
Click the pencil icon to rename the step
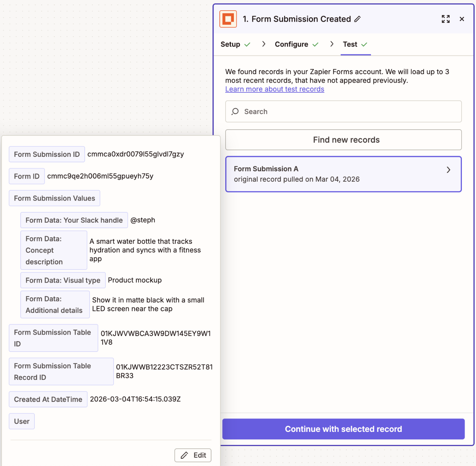click(x=358, y=19)
